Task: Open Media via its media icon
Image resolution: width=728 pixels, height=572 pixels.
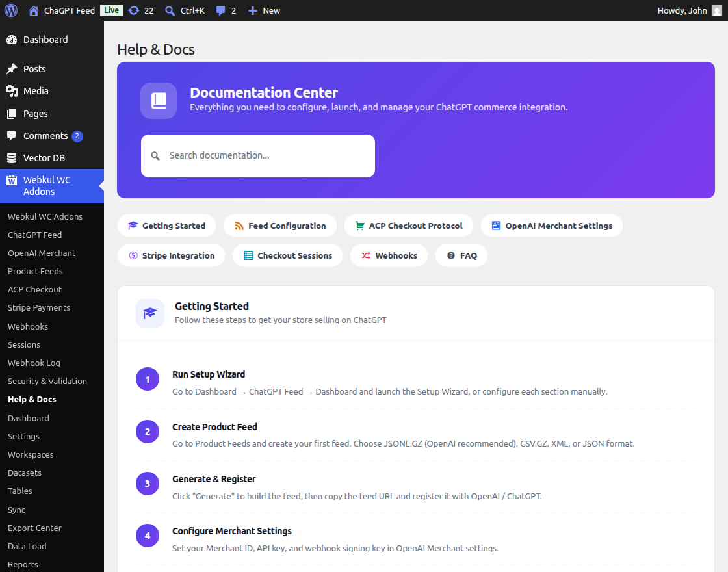Action: [12, 91]
